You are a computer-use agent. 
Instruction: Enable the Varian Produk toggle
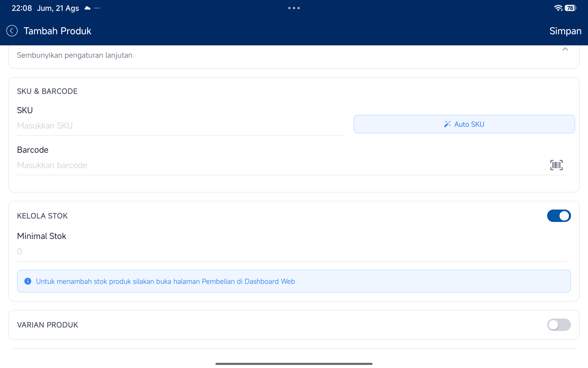[559, 325]
